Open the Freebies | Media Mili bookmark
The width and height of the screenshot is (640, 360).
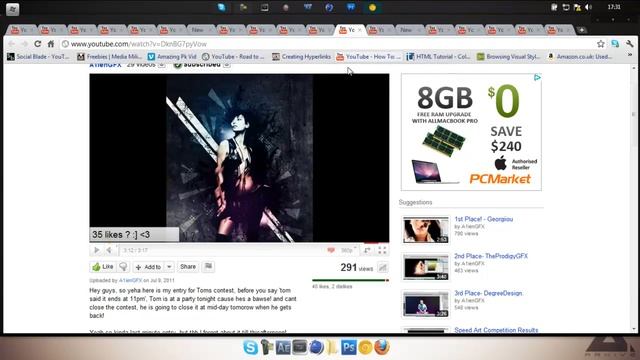click(109, 57)
